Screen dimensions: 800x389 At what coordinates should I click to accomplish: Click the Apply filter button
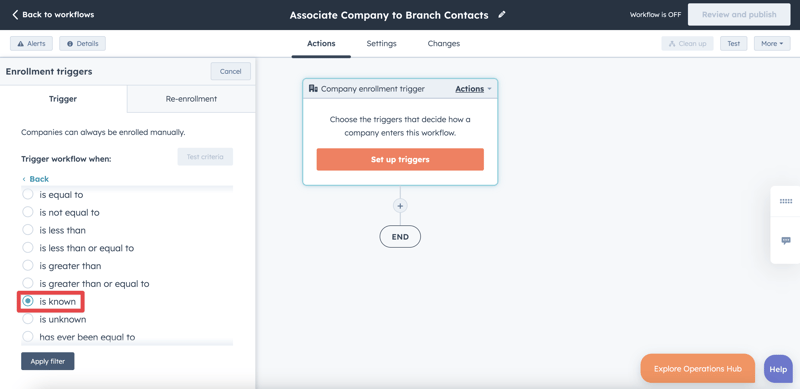(x=47, y=361)
